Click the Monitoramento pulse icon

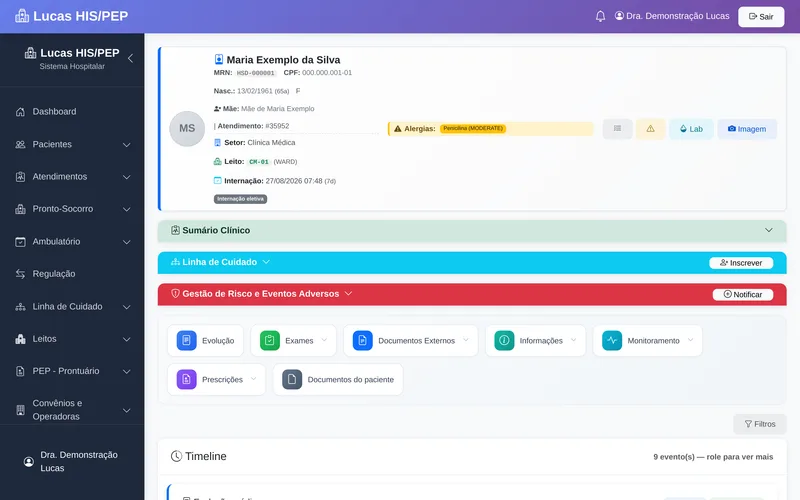click(612, 340)
